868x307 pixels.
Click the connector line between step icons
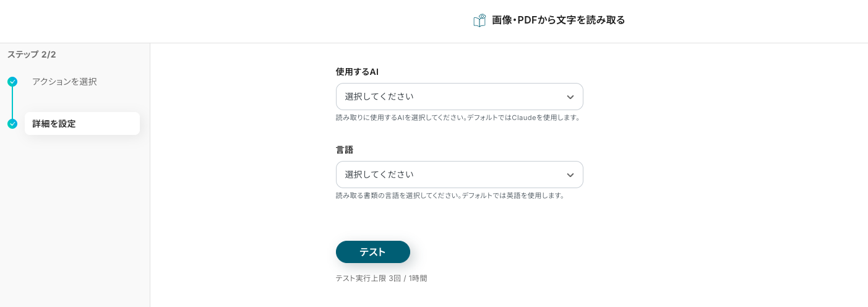(12, 103)
